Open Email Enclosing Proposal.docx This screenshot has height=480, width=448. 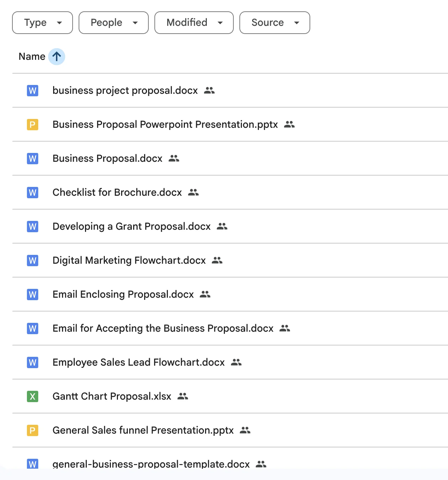coord(123,295)
